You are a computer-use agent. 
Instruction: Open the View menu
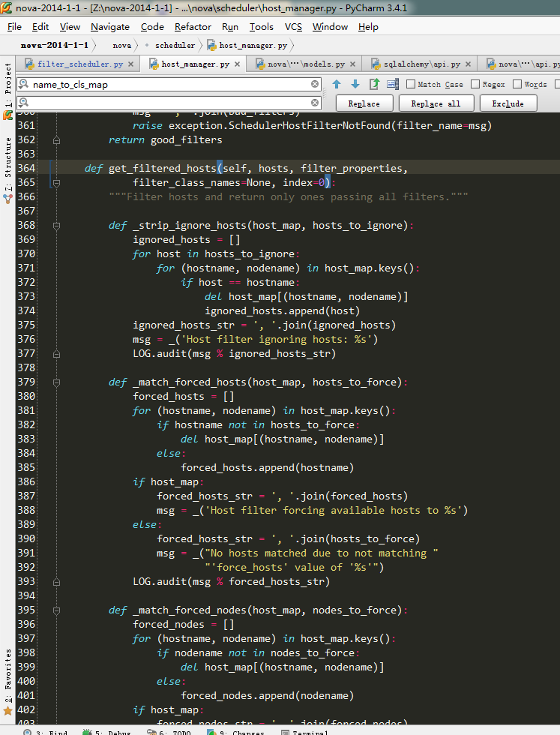pyautogui.click(x=70, y=27)
